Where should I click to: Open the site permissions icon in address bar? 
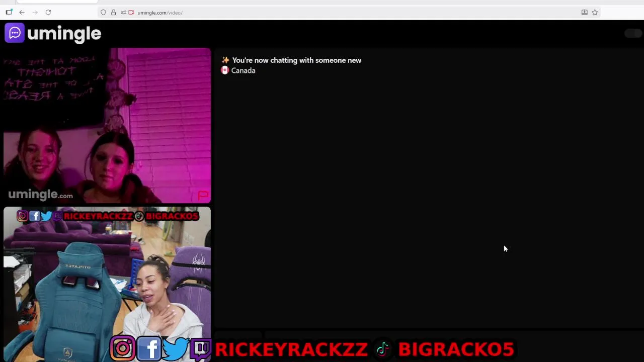coord(123,13)
